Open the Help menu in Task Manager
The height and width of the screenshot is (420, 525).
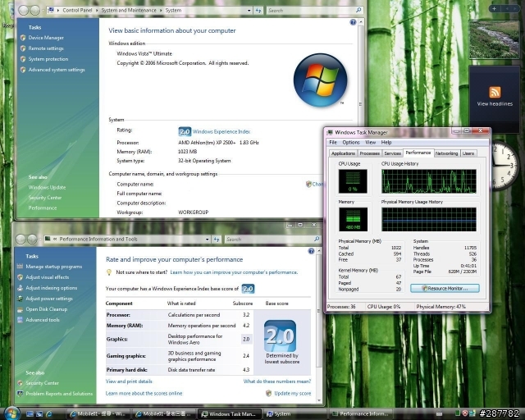[386, 143]
